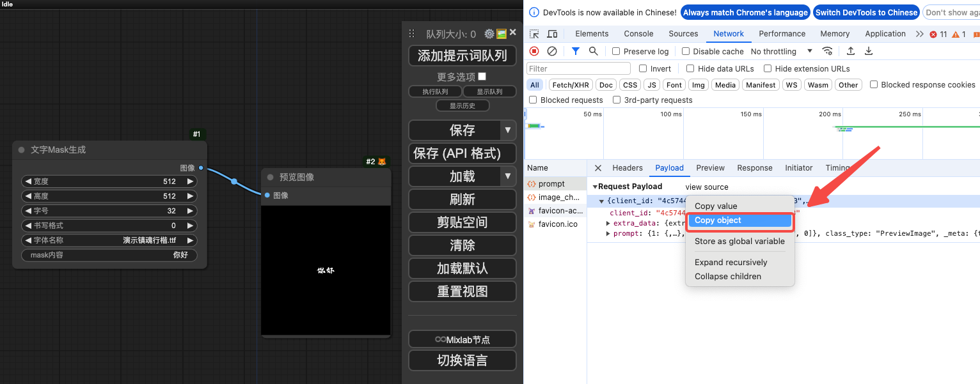980x384 pixels.
Task: Click the 显示历史 button
Action: 462,105
